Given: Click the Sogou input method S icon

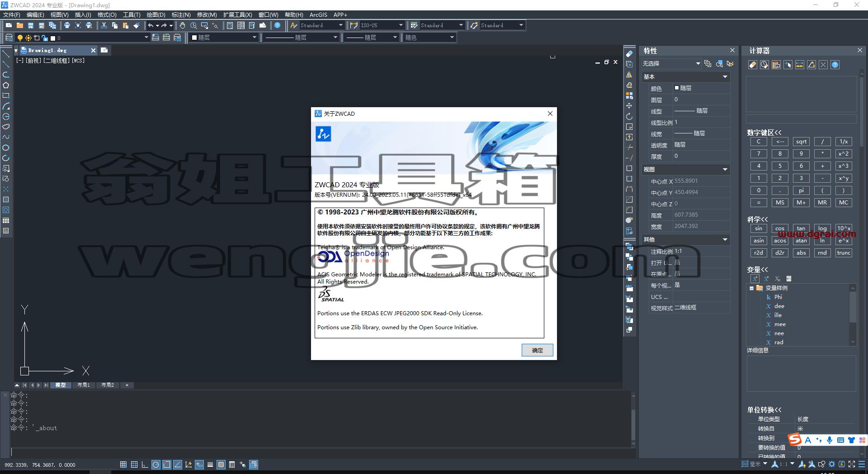Looking at the screenshot, I should point(794,440).
